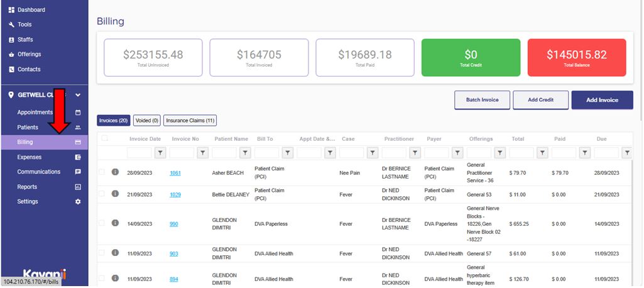This screenshot has height=288, width=644.
Task: Check the select-all checkbox in table header
Action: [x=105, y=138]
